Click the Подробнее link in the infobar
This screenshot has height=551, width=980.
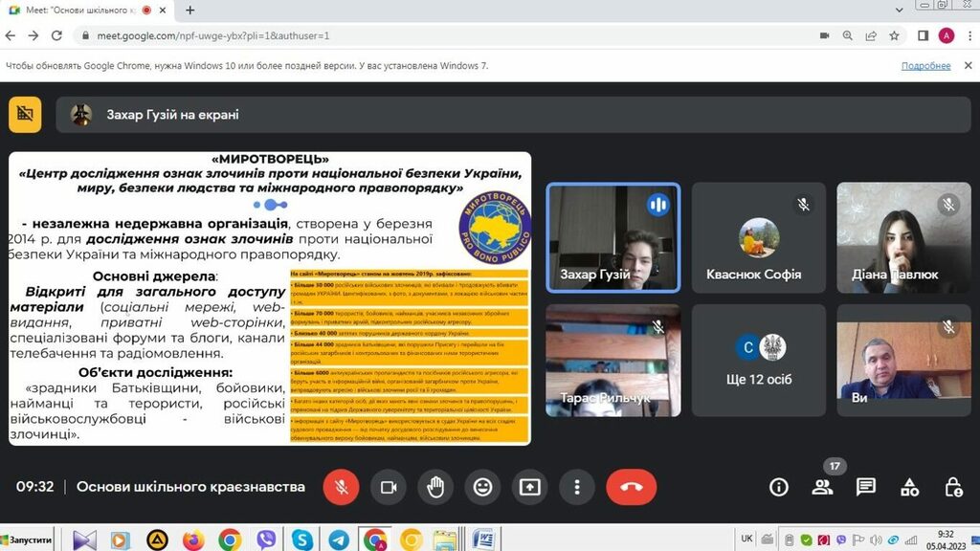click(x=925, y=66)
